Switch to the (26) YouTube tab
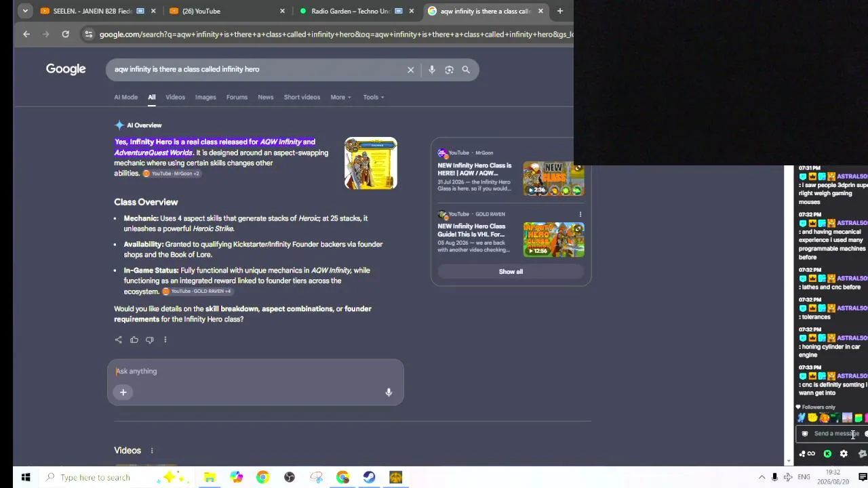The height and width of the screenshot is (488, 868). point(226,11)
